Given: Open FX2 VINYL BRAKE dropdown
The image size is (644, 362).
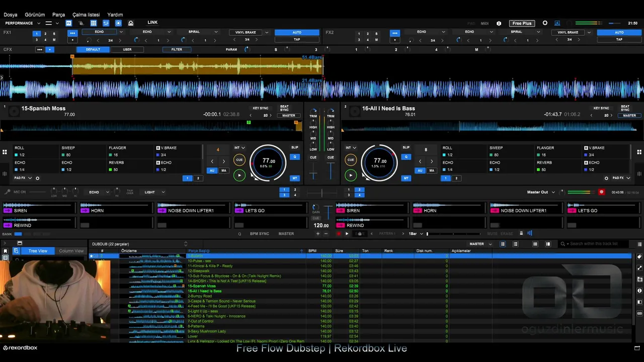Looking at the screenshot, I should tap(589, 32).
